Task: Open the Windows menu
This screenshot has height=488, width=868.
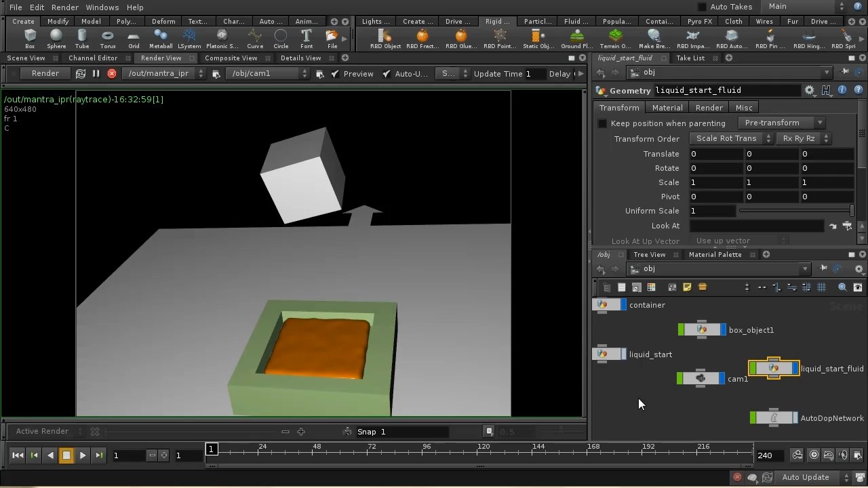Action: click(x=102, y=7)
